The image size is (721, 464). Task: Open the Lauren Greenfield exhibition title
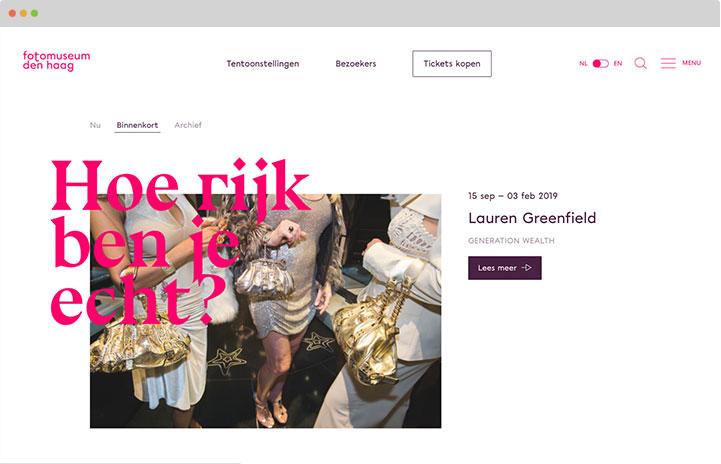pyautogui.click(x=532, y=218)
